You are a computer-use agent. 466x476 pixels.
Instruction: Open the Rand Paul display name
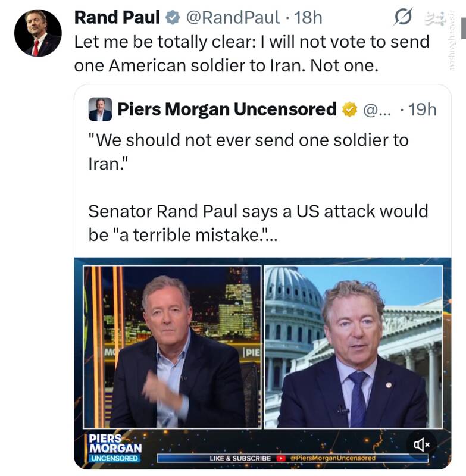click(117, 18)
